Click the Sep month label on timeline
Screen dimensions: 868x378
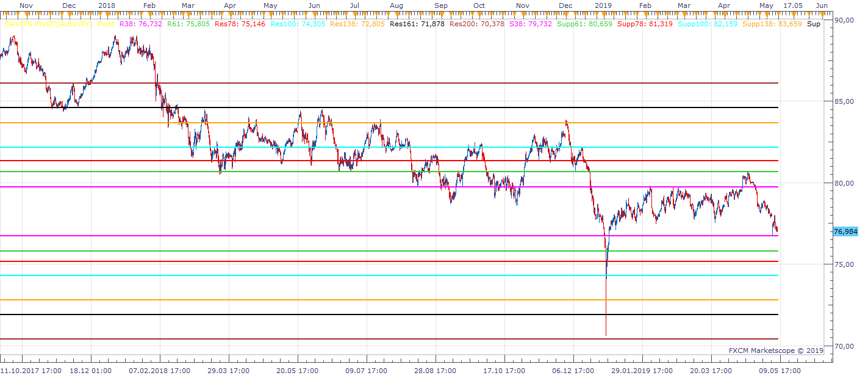point(440,5)
